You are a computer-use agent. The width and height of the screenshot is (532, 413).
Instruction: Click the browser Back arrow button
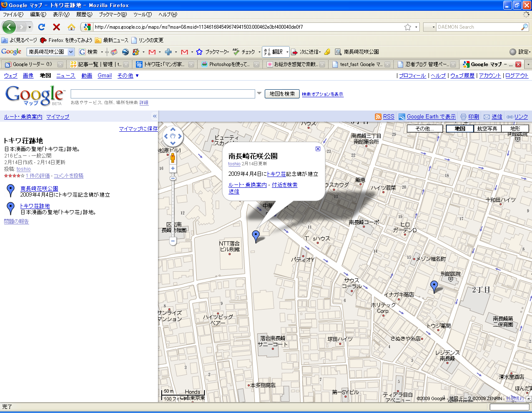(9, 27)
